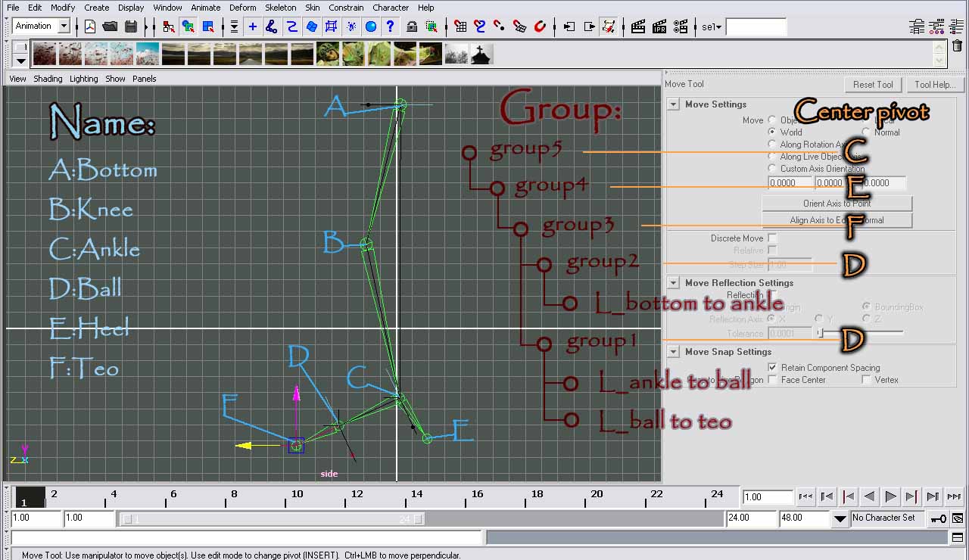This screenshot has height=560, width=969.
Task: Open the panel Shading menu
Action: click(48, 79)
